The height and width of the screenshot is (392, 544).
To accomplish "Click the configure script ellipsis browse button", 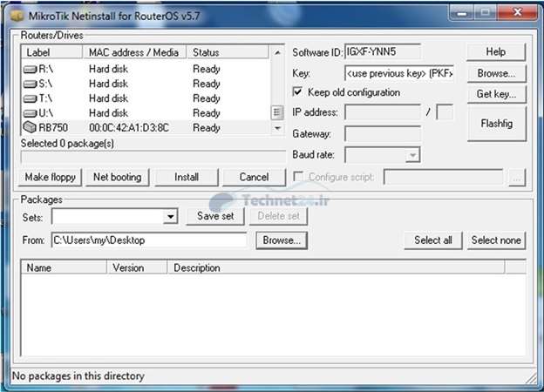I will point(517,178).
